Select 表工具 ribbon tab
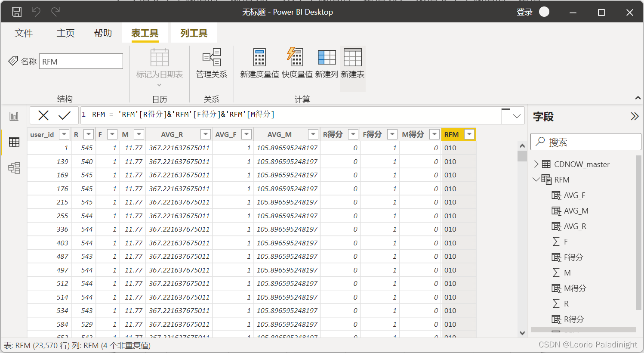This screenshot has width=644, height=353. [145, 33]
